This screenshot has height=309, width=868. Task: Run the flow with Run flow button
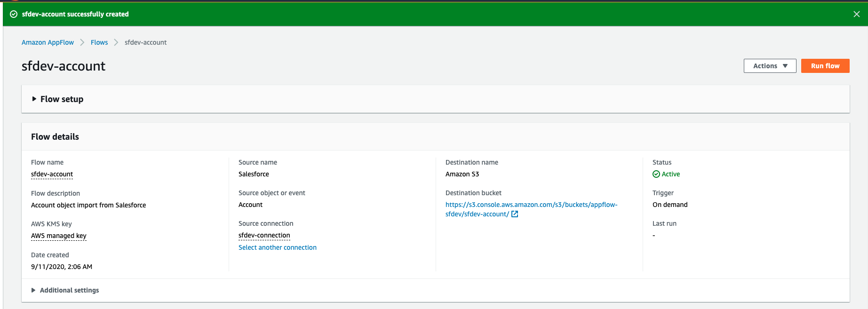[x=825, y=66]
